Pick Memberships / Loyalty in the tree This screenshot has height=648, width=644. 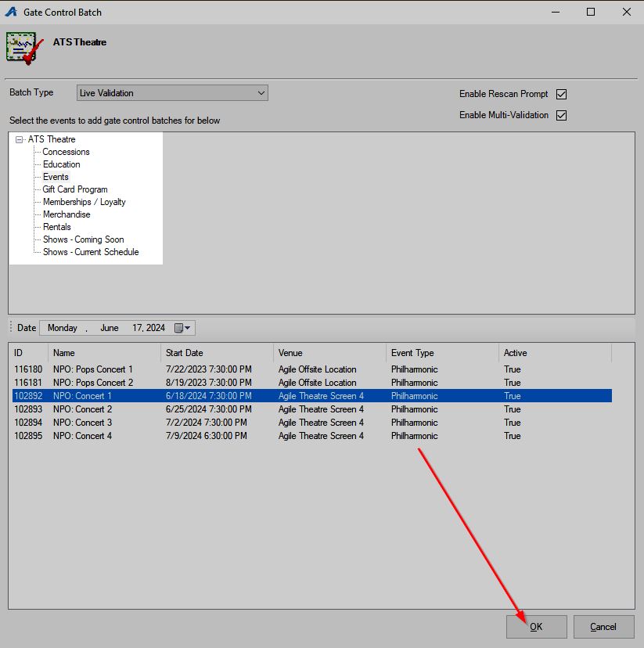(84, 202)
